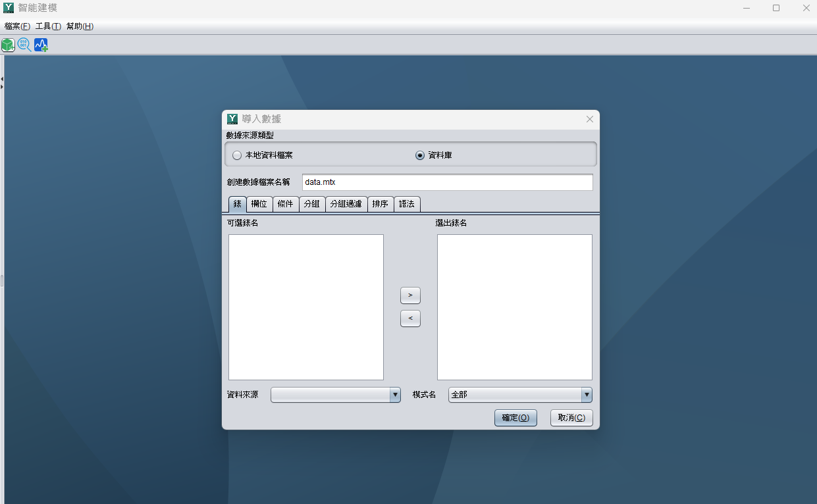Open the 分組過濾 tab
The height and width of the screenshot is (504, 817).
coord(346,204)
